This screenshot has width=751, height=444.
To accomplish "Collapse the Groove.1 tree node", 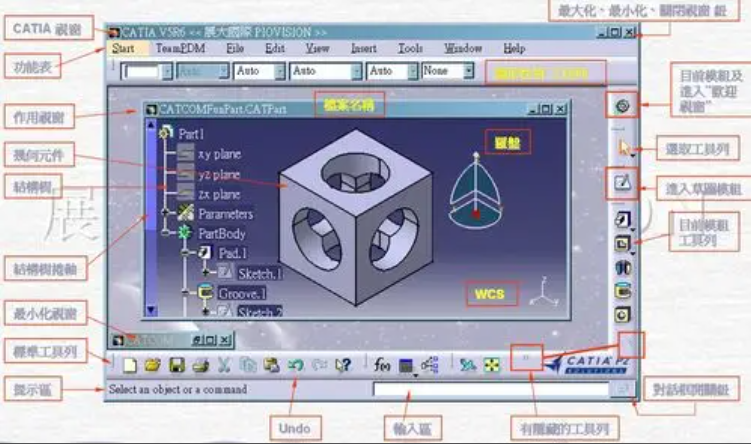I will tap(186, 292).
